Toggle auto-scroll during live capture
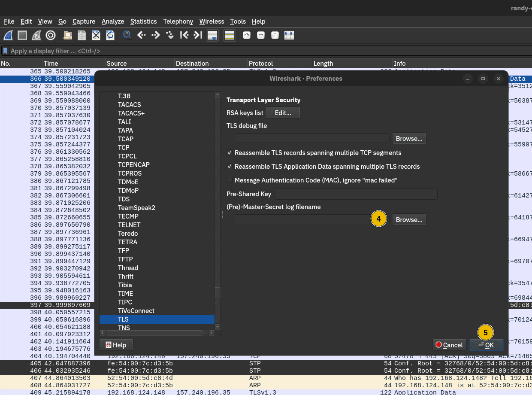Screen dimensions: 532x395 [212, 35]
